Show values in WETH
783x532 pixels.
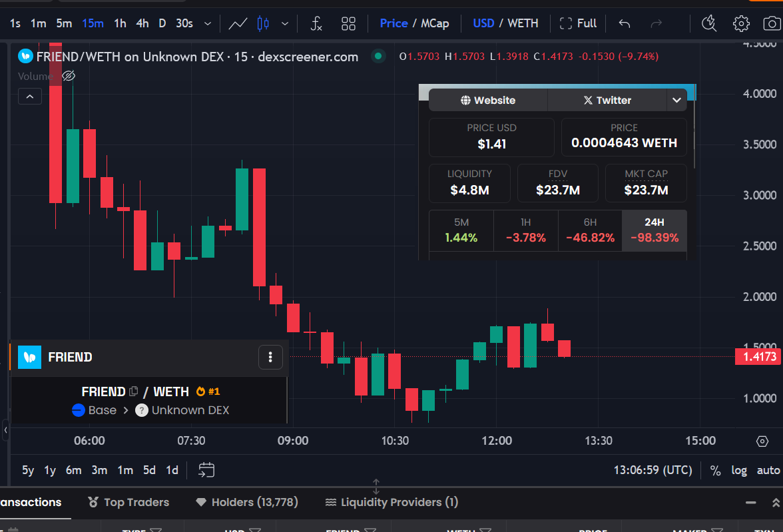[x=523, y=23]
